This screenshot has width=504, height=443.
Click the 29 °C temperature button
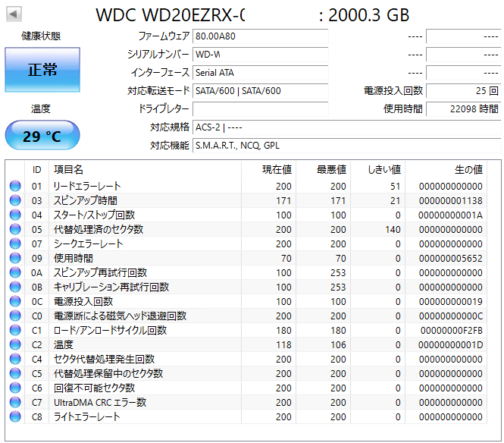tap(42, 136)
